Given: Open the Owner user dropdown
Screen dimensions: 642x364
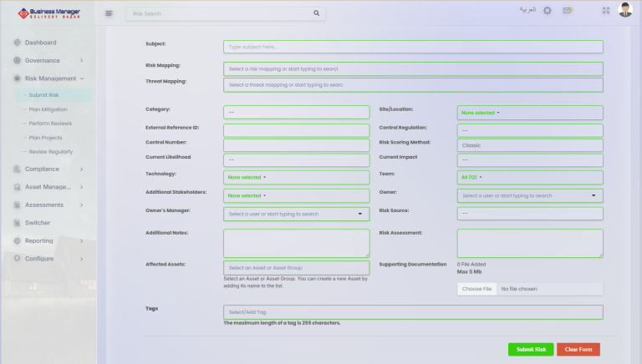Looking at the screenshot, I should click(x=529, y=195).
